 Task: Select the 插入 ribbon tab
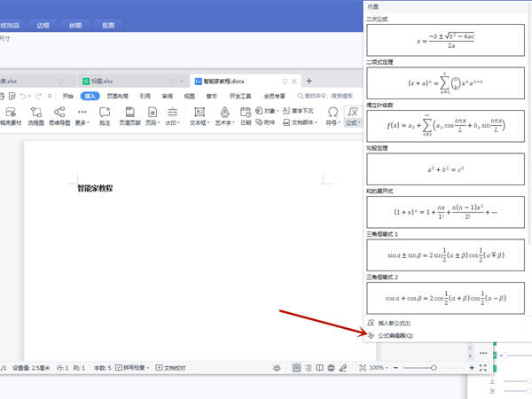pyautogui.click(x=90, y=96)
